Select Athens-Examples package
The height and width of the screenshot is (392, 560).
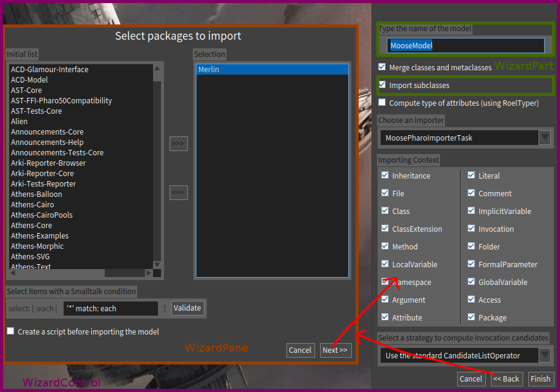coord(81,235)
